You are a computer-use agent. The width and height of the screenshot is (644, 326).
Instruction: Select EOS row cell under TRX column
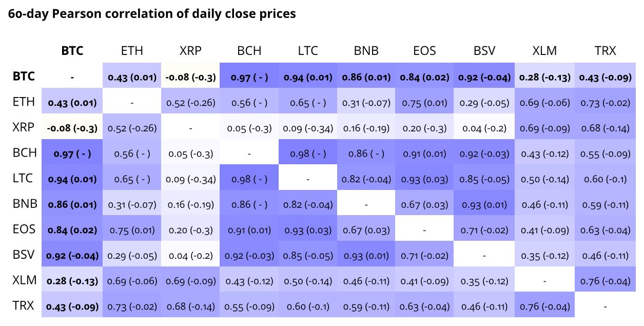click(606, 230)
